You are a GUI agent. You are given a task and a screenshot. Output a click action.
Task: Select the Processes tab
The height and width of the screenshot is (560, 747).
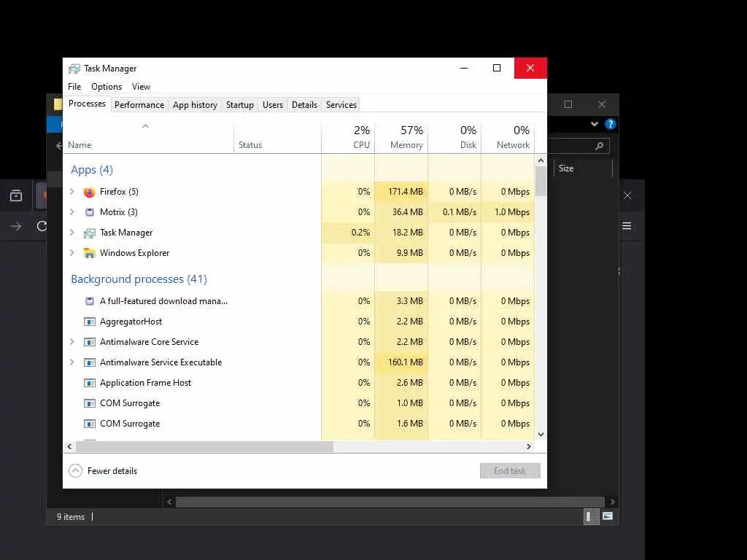pos(88,104)
